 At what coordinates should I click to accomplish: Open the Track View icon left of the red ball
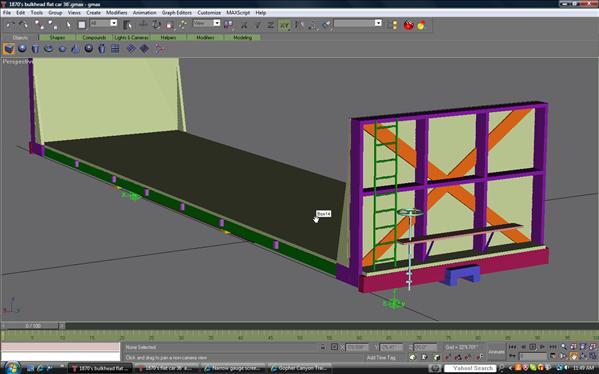click(393, 25)
